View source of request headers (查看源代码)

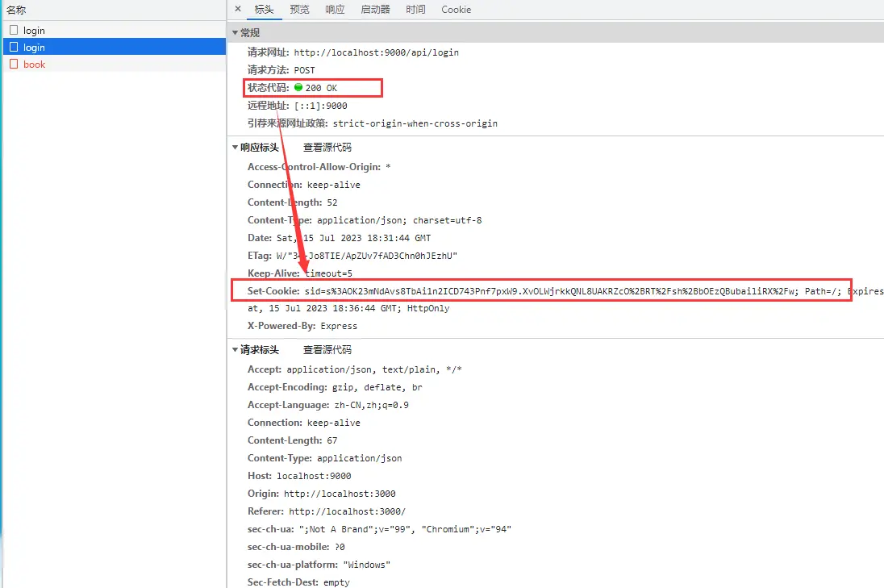point(327,349)
